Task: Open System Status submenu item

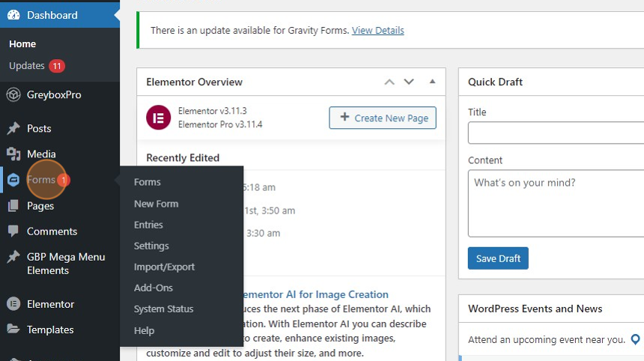Action: click(x=163, y=309)
